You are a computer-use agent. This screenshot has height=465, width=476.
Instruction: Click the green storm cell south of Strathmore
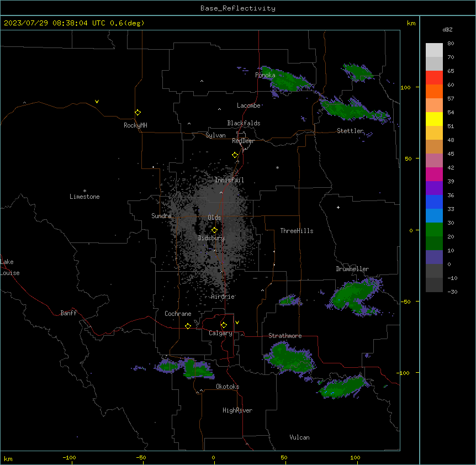tap(290, 357)
